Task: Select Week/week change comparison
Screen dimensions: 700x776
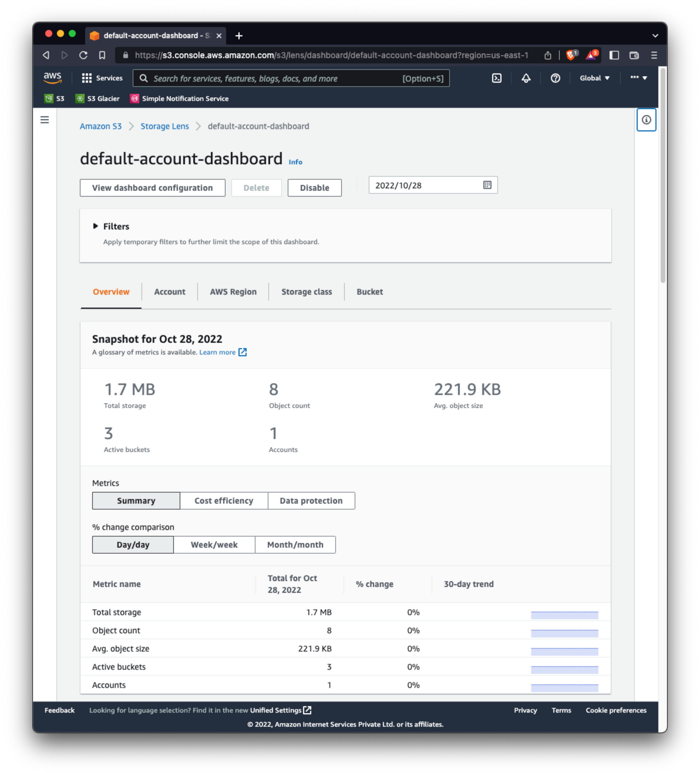Action: coord(214,544)
